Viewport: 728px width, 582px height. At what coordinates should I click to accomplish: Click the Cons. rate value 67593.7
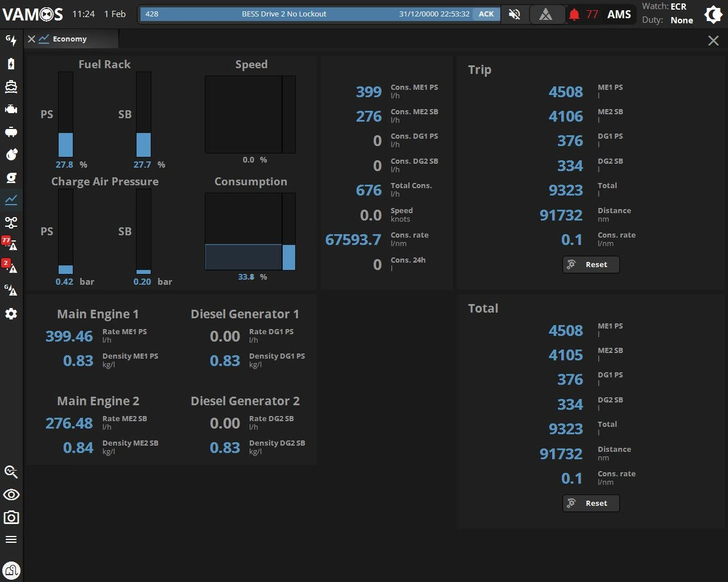(x=353, y=239)
